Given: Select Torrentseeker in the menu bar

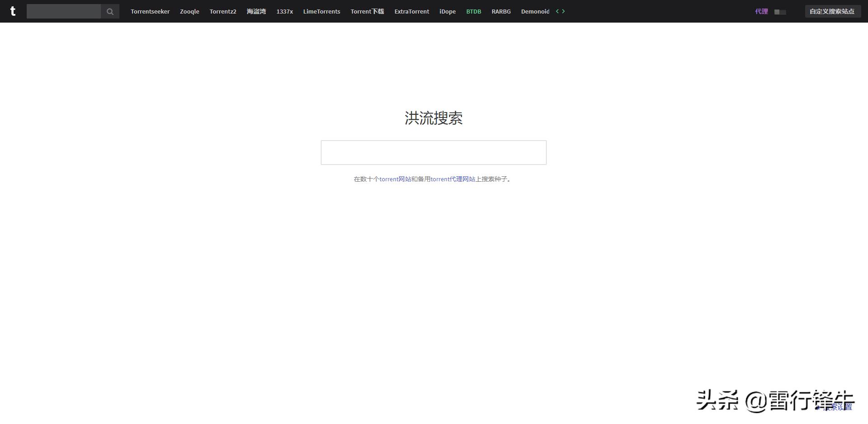Looking at the screenshot, I should [150, 11].
